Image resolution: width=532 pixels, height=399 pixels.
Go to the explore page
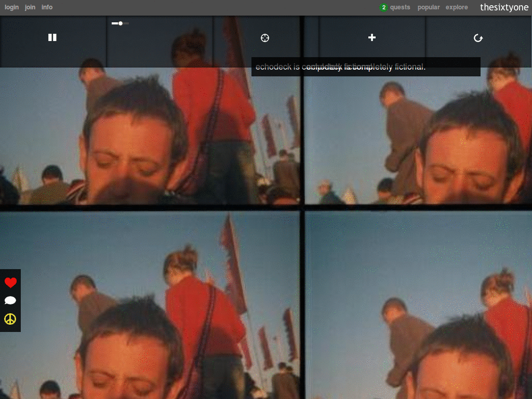(457, 7)
